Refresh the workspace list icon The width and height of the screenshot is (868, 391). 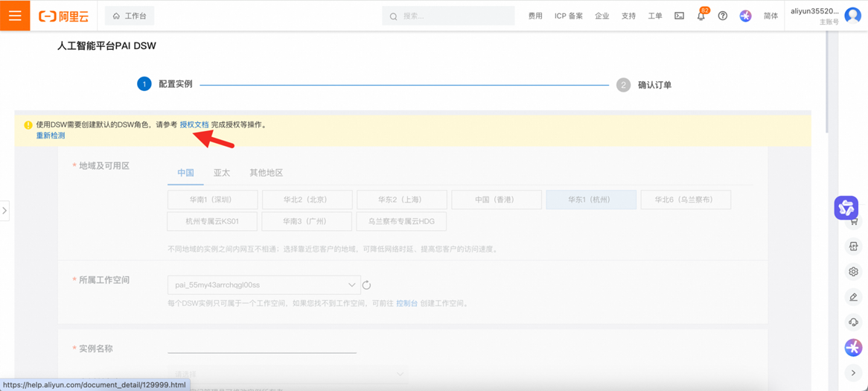click(x=366, y=285)
